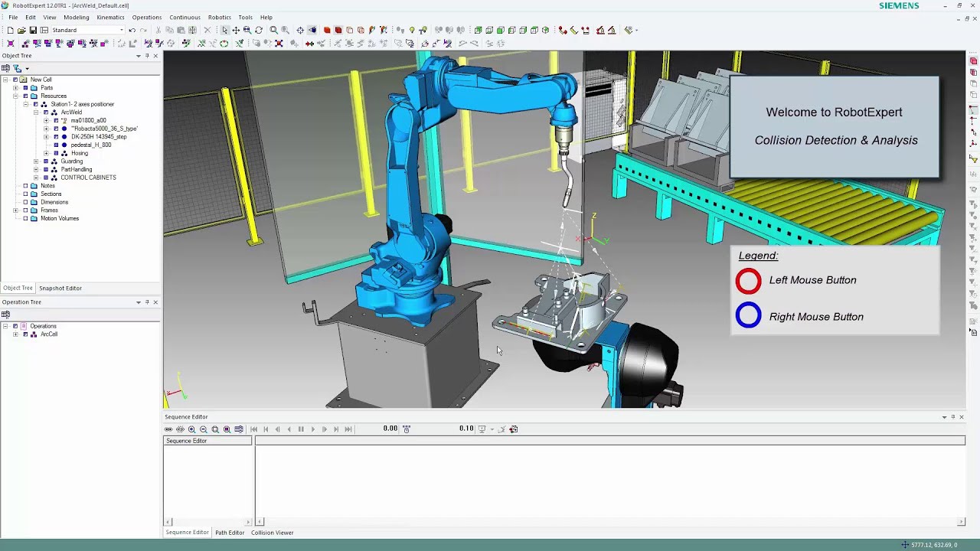This screenshot has width=980, height=551.
Task: Click the Object Tree filter icon
Action: click(17, 68)
